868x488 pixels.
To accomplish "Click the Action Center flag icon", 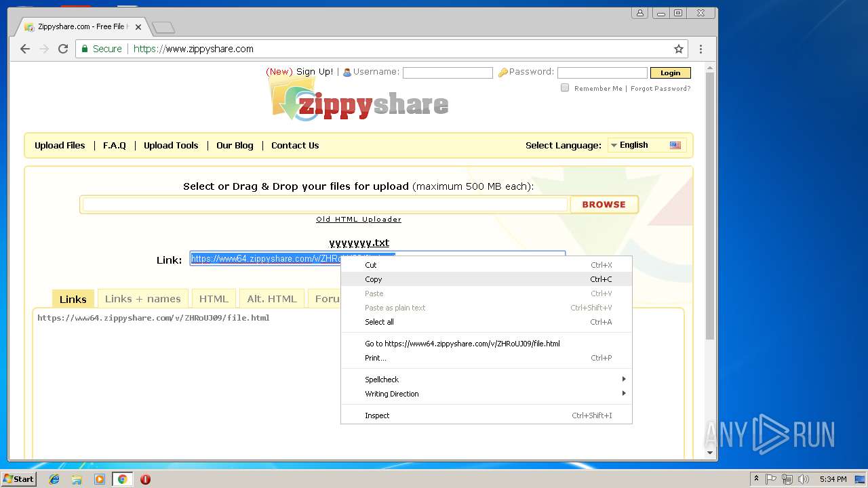I will click(771, 479).
